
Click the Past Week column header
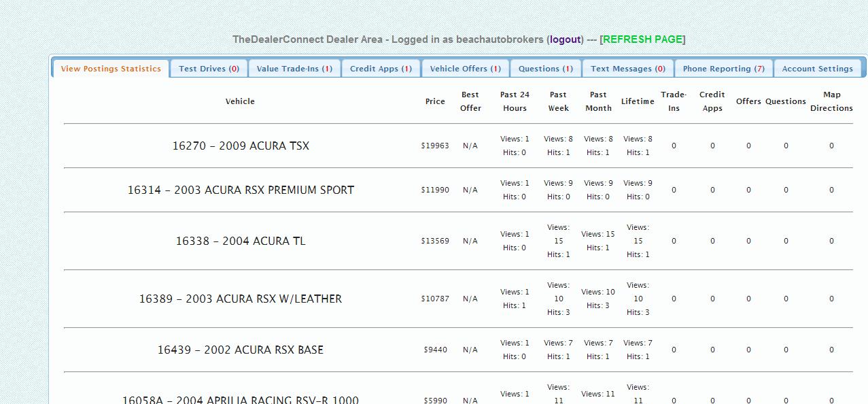point(558,101)
